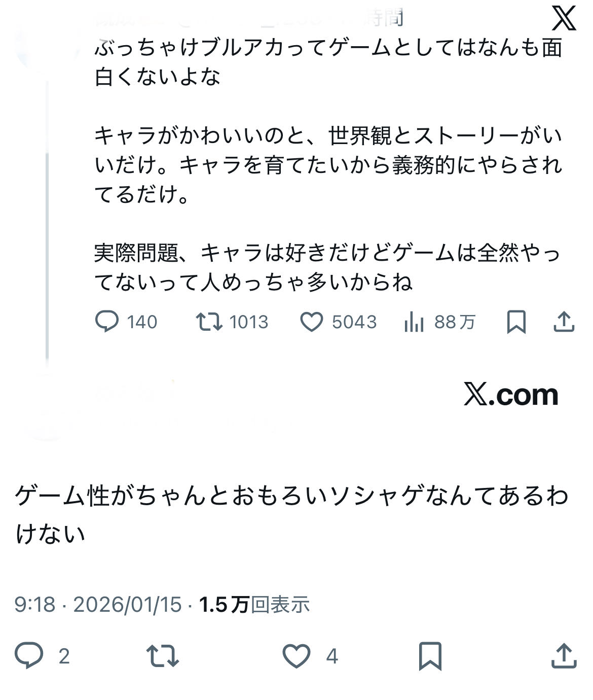Open replies on the quoted post (140)

pyautogui.click(x=107, y=322)
